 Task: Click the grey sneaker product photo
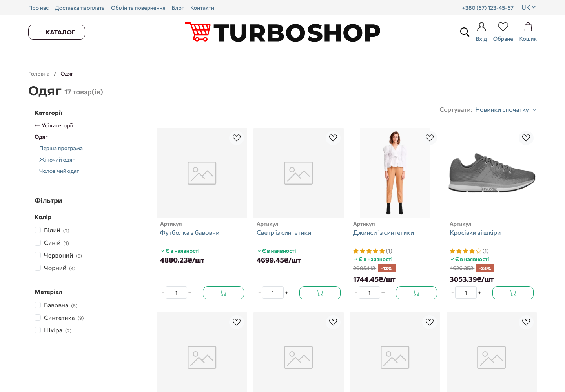pos(492,173)
